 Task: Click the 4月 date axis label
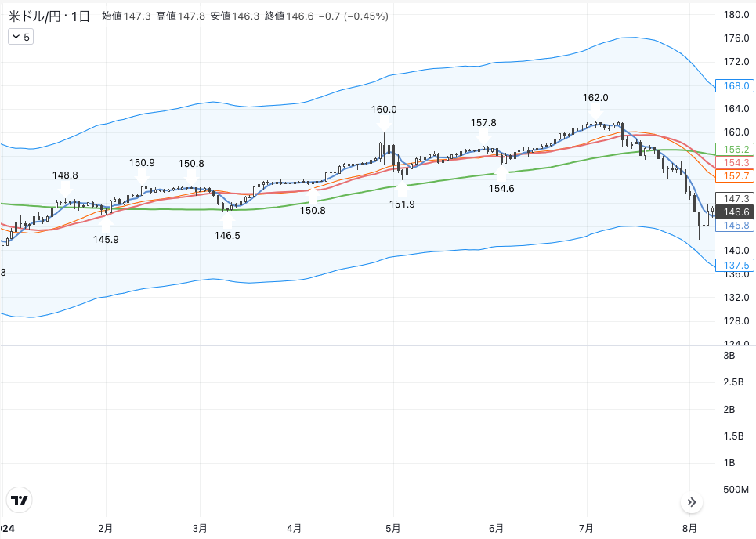tap(294, 528)
